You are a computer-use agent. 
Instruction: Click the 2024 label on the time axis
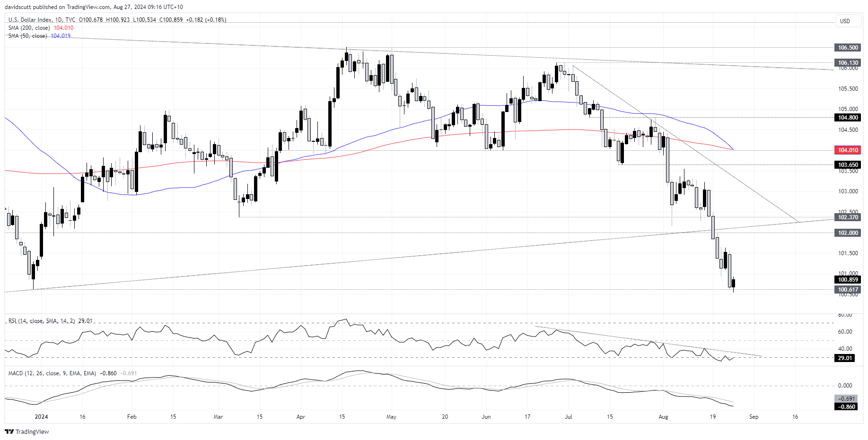[42, 417]
